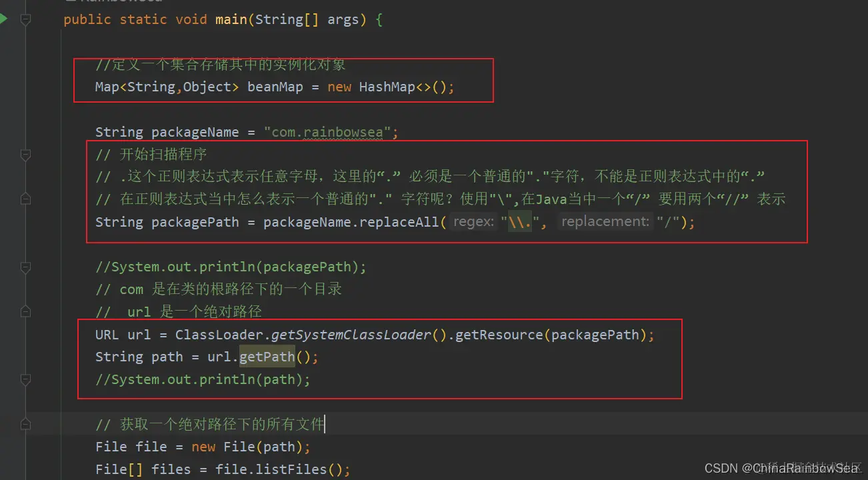Click 'ClassLoader' class name
Viewport: 868px width, 480px height.
[x=219, y=335]
